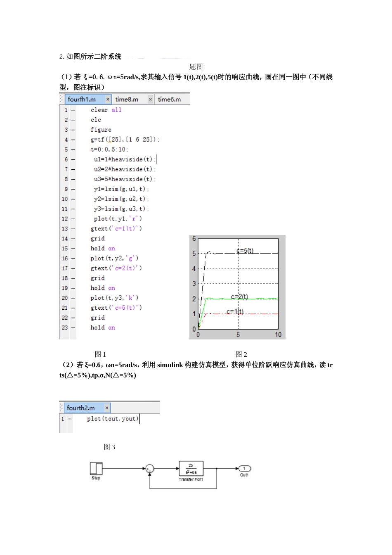
Task: Click the 图 3 caption
Action: point(109,447)
